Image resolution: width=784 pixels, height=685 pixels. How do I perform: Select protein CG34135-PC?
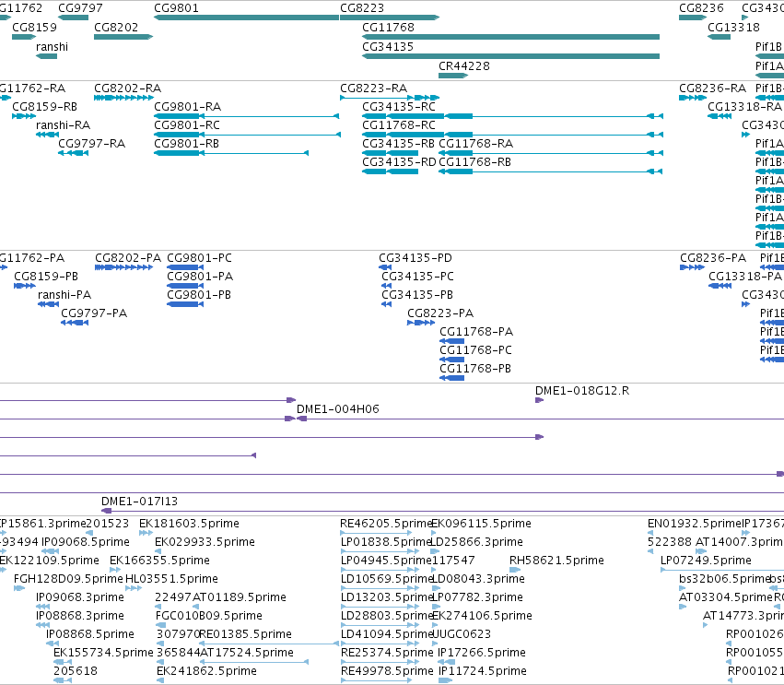pos(417,277)
